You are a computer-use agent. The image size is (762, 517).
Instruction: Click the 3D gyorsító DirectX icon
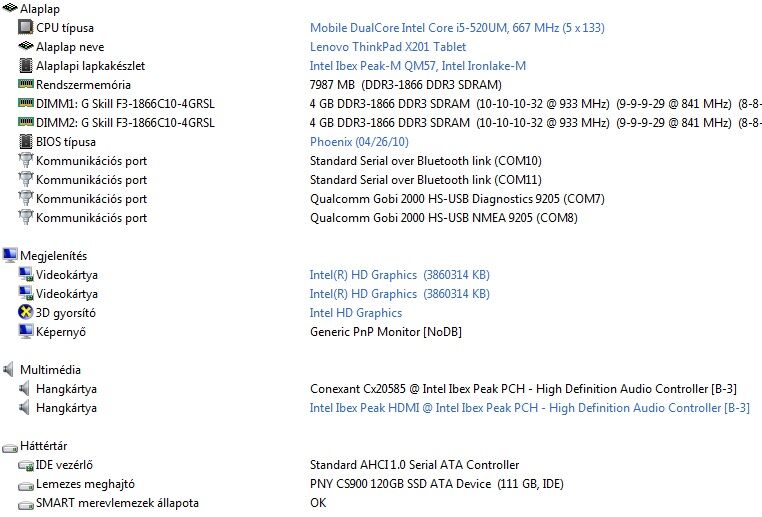click(25, 312)
